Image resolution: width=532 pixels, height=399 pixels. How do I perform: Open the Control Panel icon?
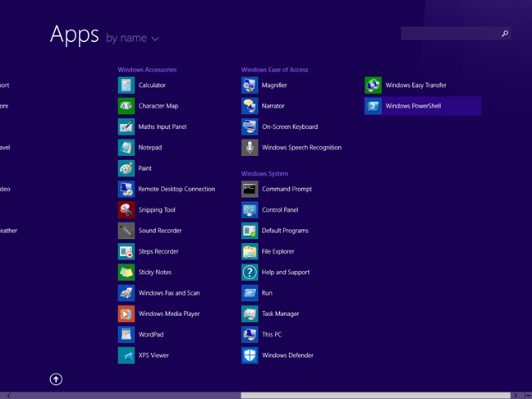point(250,210)
